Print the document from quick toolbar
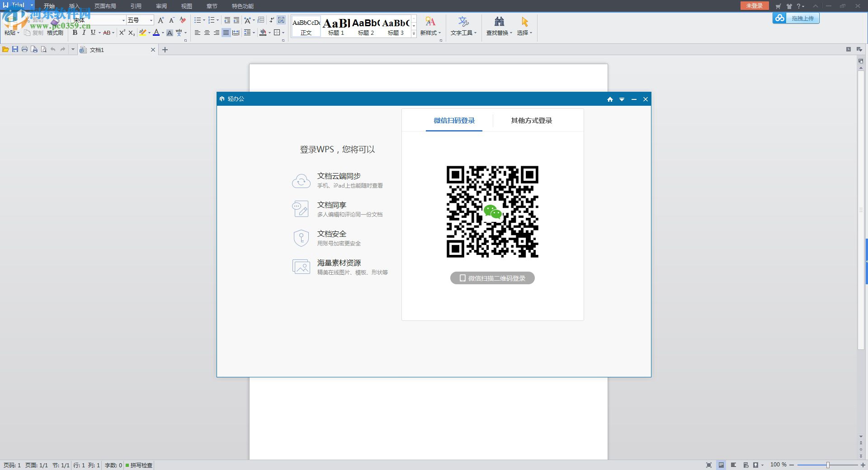The height and width of the screenshot is (470, 868). point(24,49)
